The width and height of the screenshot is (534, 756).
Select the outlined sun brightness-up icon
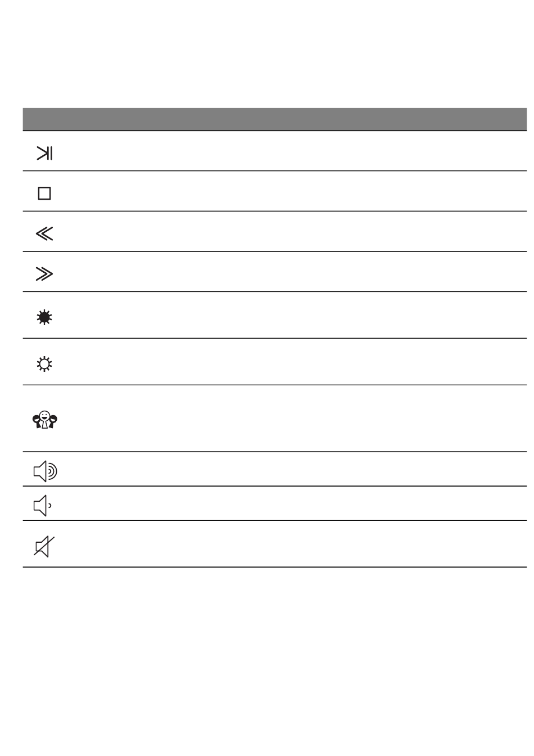click(44, 364)
